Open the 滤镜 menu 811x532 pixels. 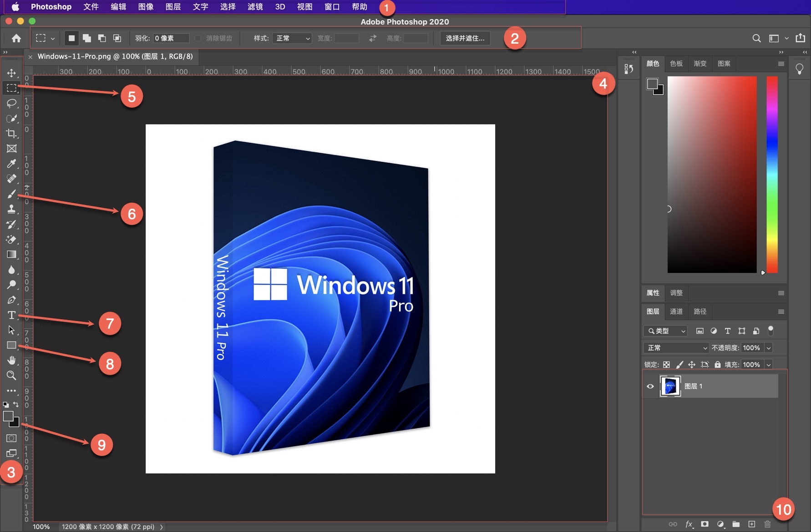(x=255, y=7)
